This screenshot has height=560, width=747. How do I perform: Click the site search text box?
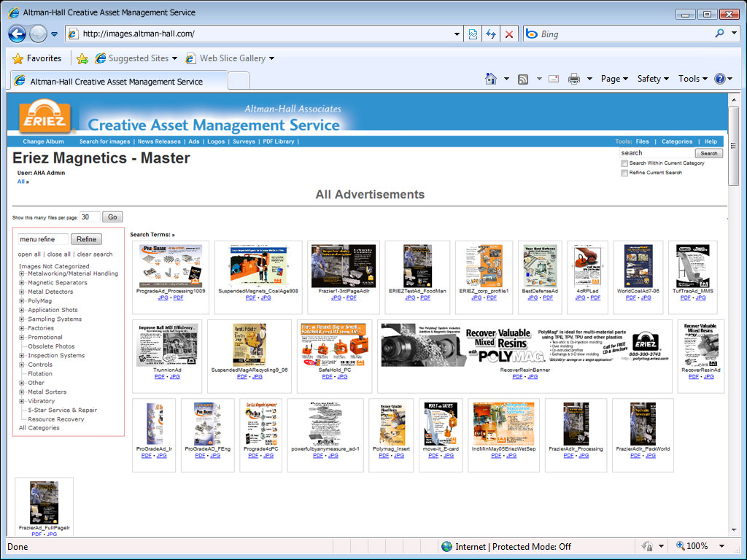click(x=657, y=153)
